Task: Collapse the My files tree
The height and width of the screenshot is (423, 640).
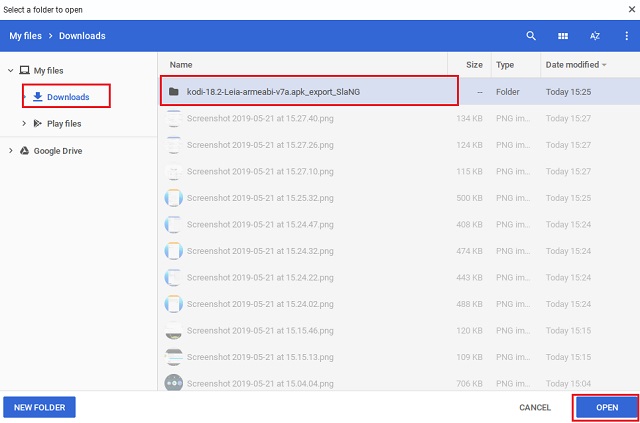Action: (11, 71)
